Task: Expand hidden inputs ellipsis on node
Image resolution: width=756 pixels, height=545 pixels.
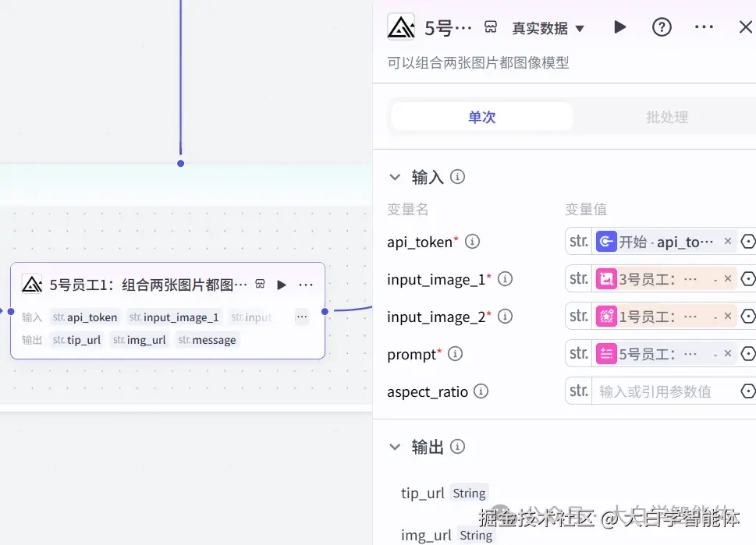Action: tap(302, 317)
